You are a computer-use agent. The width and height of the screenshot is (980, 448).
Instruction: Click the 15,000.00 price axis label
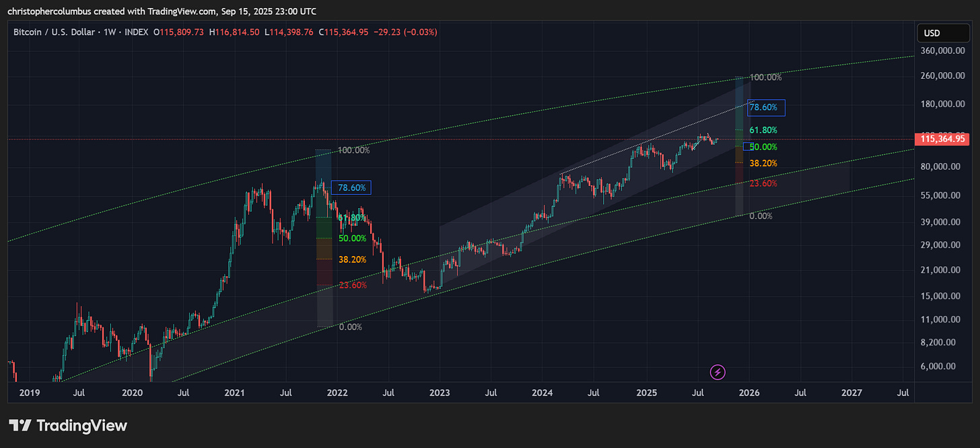940,296
